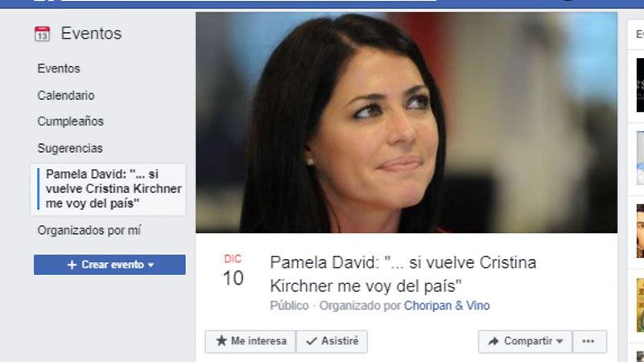The image size is (644, 362).
Task: Click the event title Pamela David heading
Action: pos(403,274)
